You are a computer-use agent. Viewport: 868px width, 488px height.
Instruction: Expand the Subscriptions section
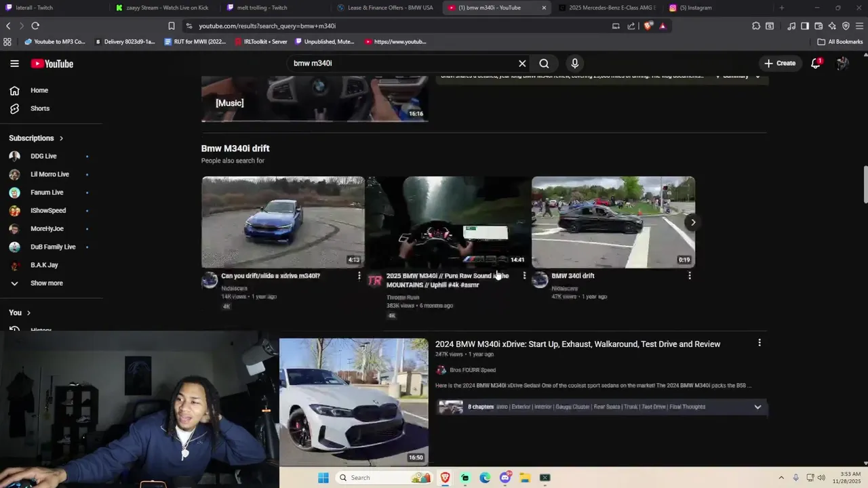pyautogui.click(x=36, y=138)
